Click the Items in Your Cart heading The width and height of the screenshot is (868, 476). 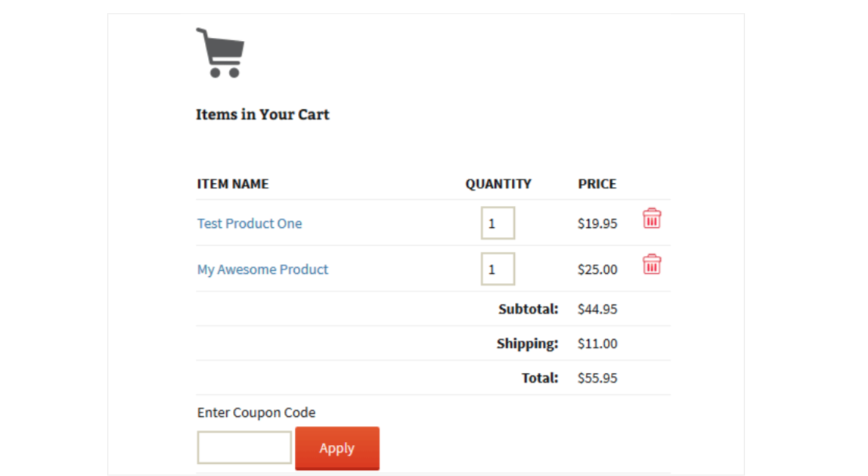click(262, 114)
